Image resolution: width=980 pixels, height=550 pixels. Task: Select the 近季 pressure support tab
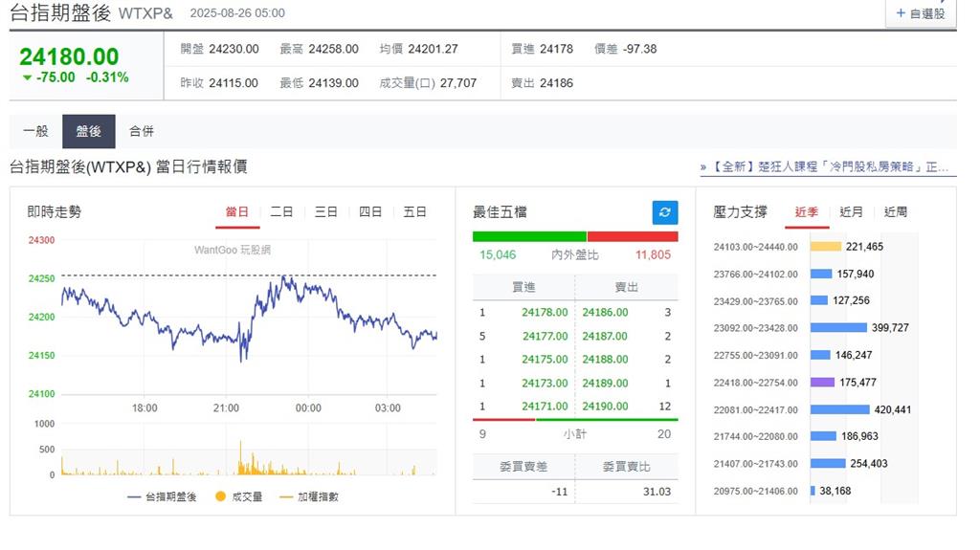(x=806, y=212)
